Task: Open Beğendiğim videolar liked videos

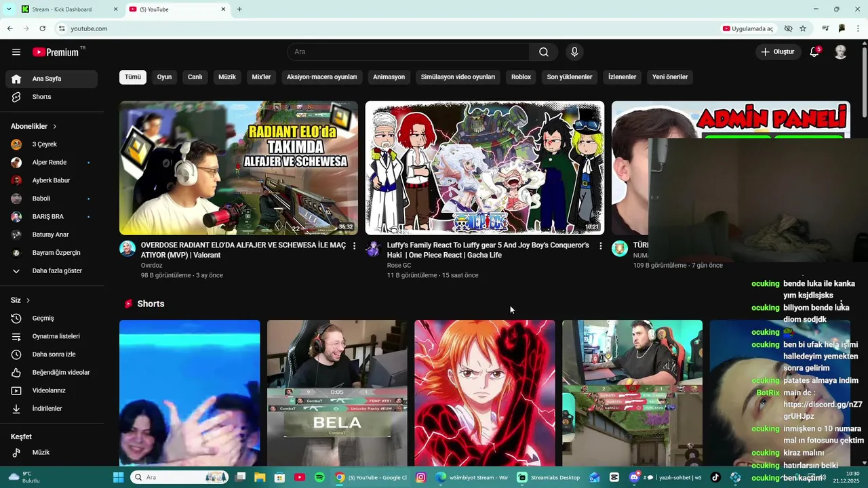Action: point(52,373)
